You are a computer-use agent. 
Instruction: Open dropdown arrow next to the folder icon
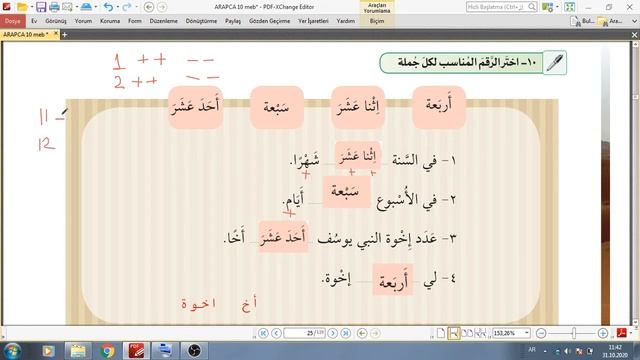pos(31,7)
